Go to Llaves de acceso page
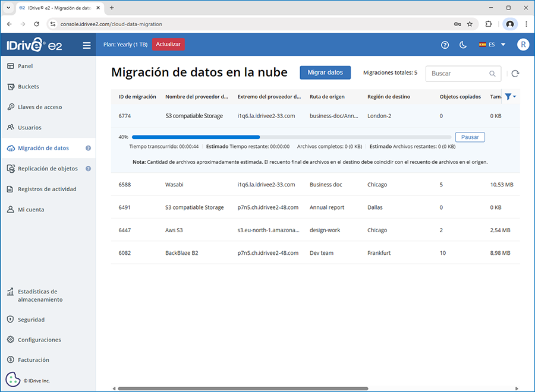Screen dimensions: 535x392 click(x=39, y=107)
